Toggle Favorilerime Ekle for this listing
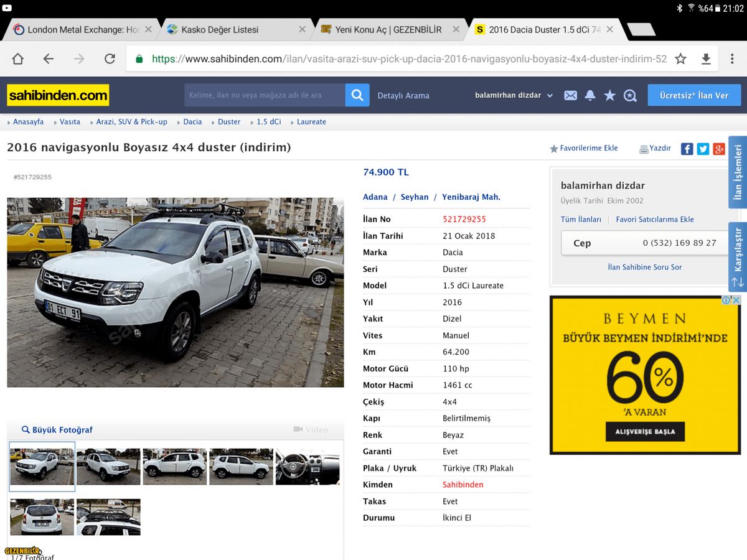 [585, 148]
